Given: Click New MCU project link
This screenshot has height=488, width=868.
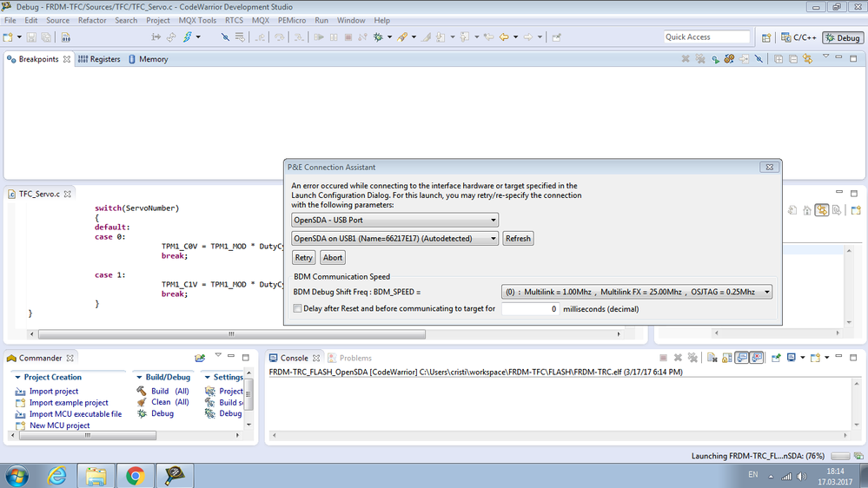Looking at the screenshot, I should pyautogui.click(x=60, y=425).
